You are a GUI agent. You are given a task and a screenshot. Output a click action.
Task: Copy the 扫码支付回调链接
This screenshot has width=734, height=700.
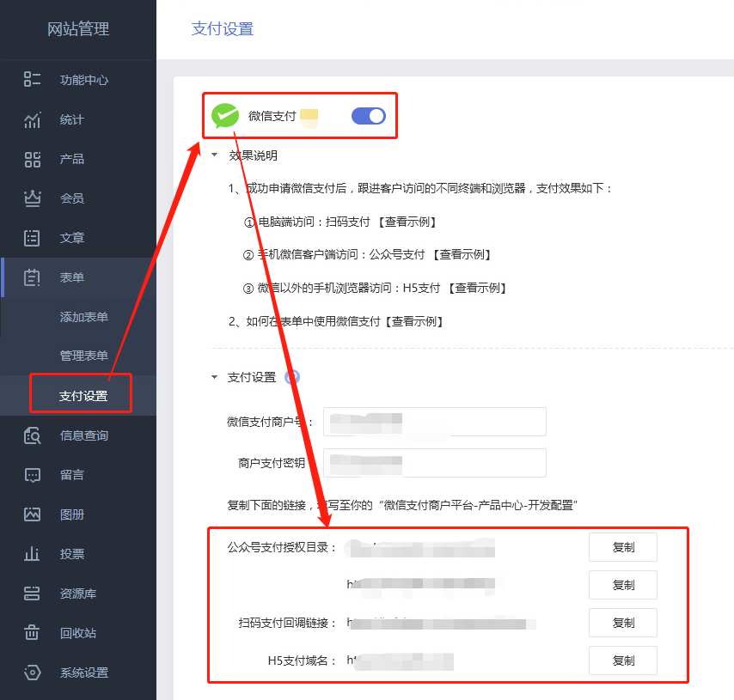pos(622,623)
